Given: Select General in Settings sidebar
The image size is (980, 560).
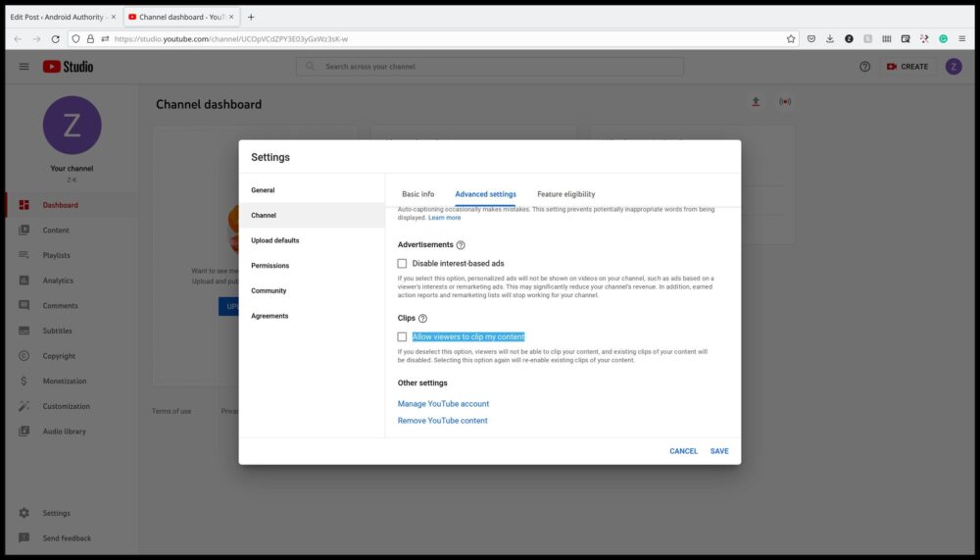Looking at the screenshot, I should point(312,190).
